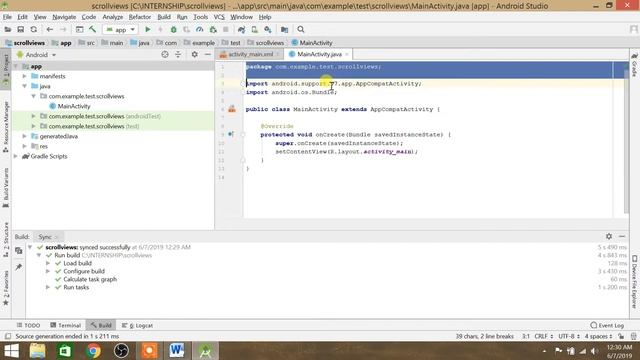Image resolution: width=640 pixels, height=360 pixels.
Task: Hide the Build panel with minus icon
Action: tap(622, 236)
